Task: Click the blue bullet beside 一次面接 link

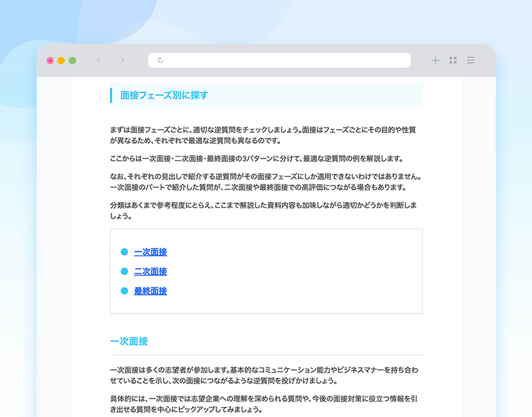Action: pyautogui.click(x=124, y=252)
